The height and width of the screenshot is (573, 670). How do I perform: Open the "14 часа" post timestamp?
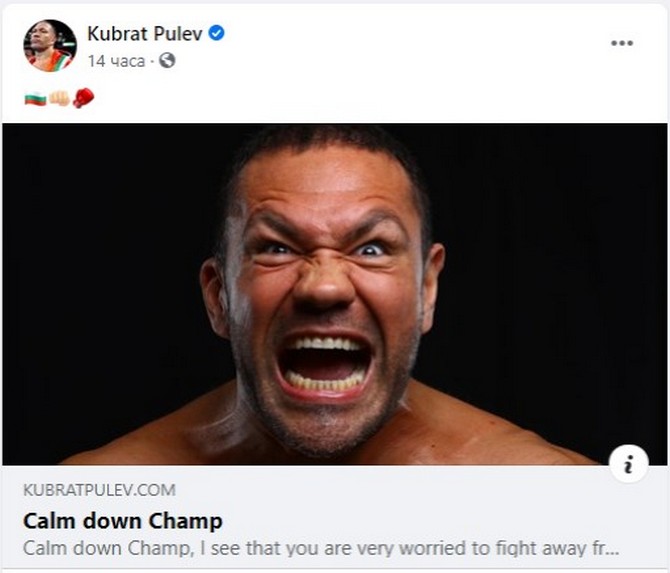tap(115, 61)
